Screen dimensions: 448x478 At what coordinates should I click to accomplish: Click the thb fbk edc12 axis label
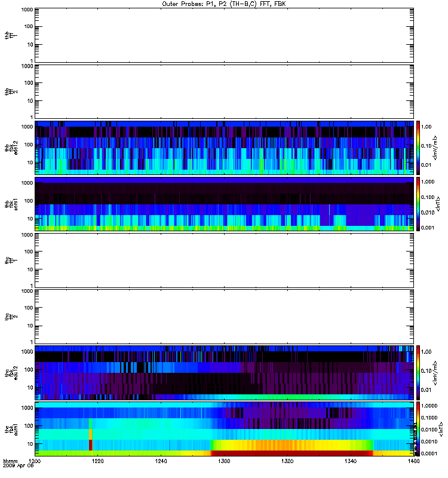coord(11,148)
